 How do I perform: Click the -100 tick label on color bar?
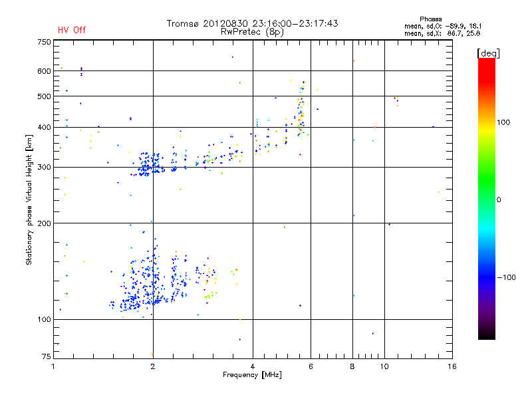(506, 277)
